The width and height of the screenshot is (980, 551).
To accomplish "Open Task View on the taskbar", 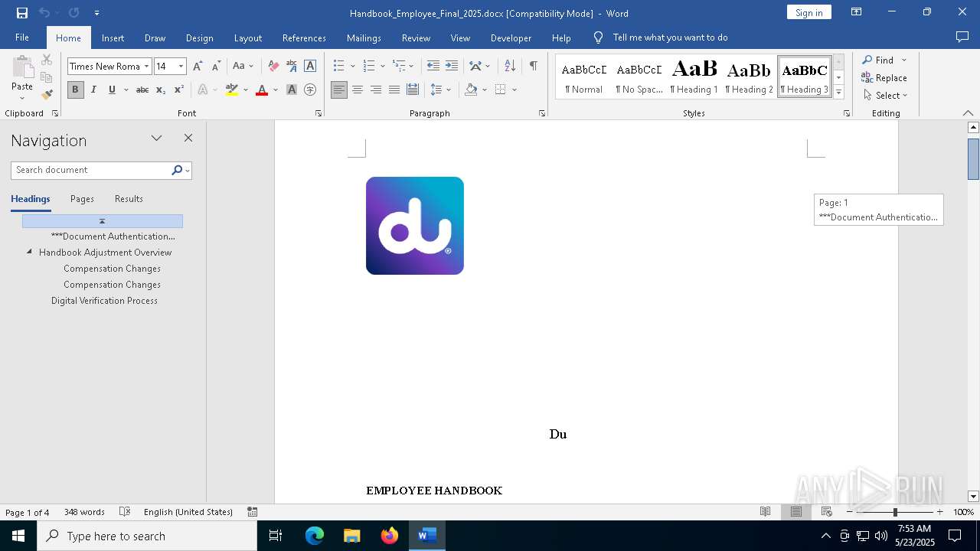I will [x=276, y=536].
